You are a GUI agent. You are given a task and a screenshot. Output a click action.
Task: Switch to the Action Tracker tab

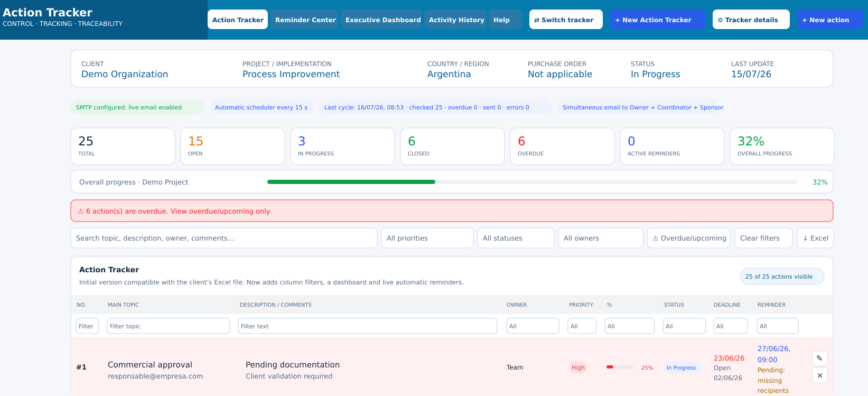(x=238, y=20)
